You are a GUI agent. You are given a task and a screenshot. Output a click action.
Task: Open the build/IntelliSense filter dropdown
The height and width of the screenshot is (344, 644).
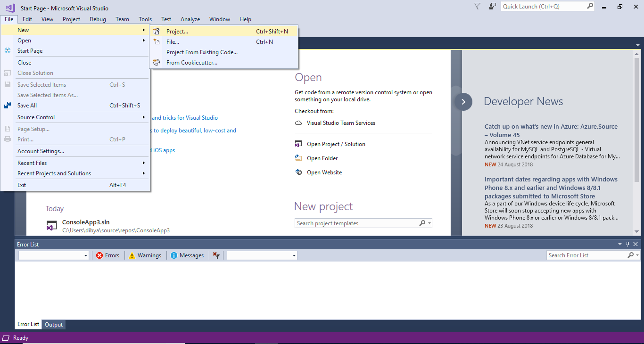pyautogui.click(x=262, y=255)
